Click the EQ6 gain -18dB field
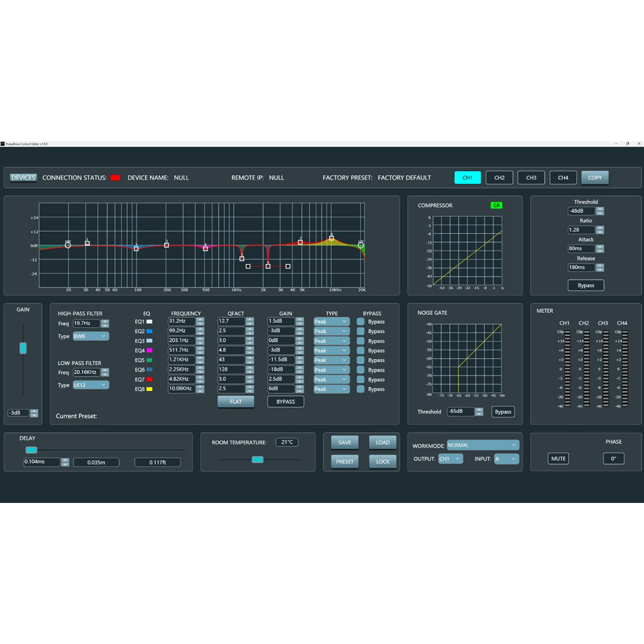This screenshot has width=644, height=644. pos(281,369)
